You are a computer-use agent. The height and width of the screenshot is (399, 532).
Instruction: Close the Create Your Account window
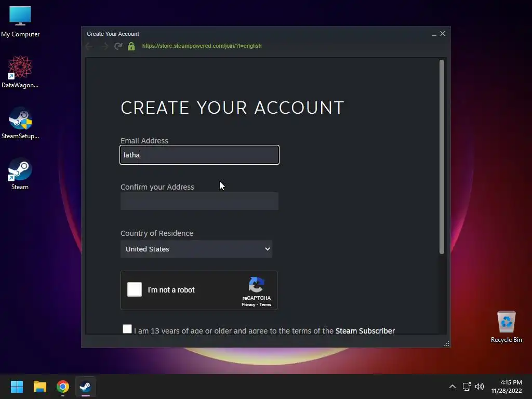point(443,34)
